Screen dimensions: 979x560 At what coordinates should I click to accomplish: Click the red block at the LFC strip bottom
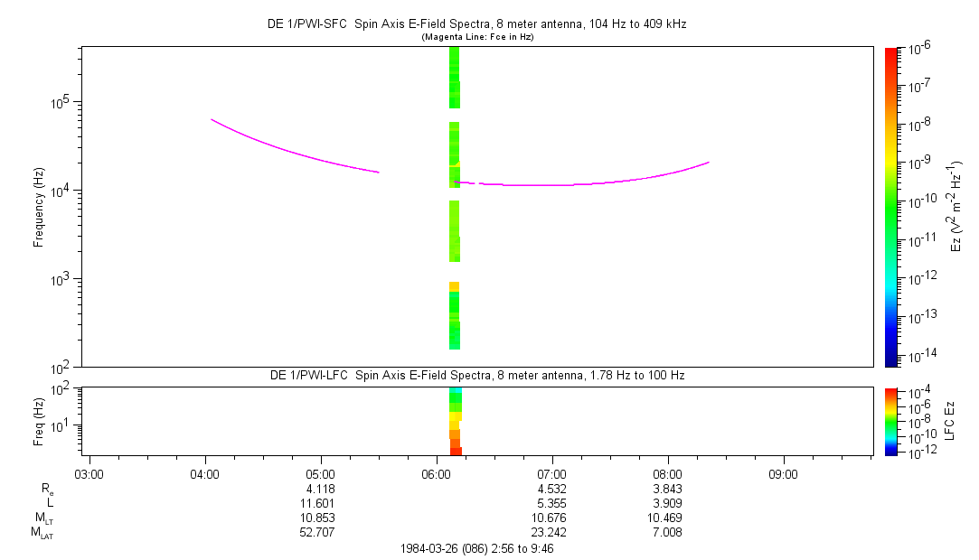[456, 451]
